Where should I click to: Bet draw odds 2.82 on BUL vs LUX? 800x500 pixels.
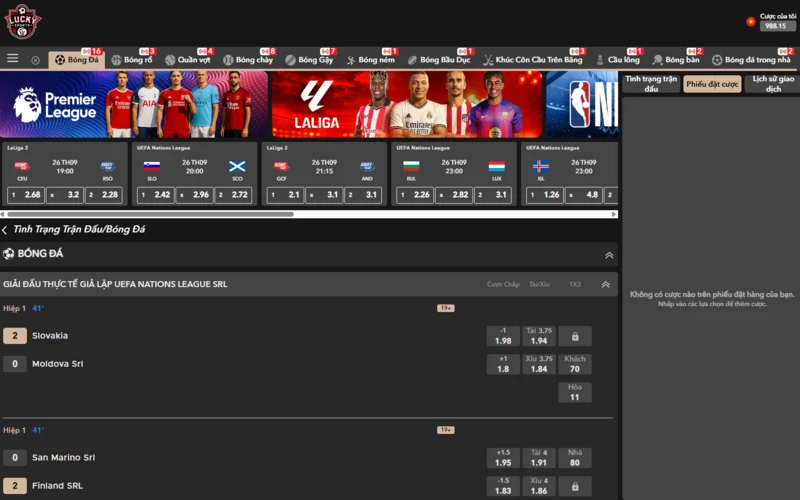click(454, 195)
